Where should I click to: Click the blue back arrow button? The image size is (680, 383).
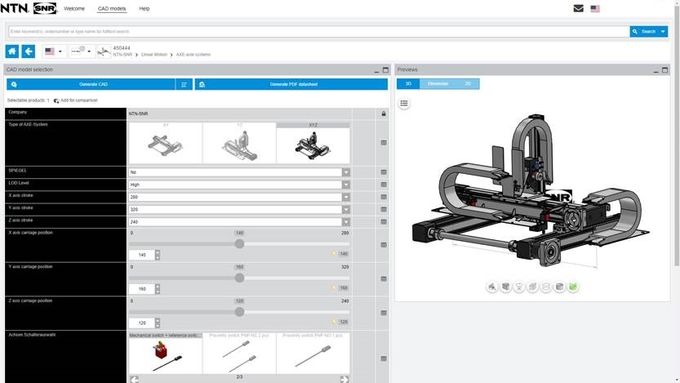[28, 51]
